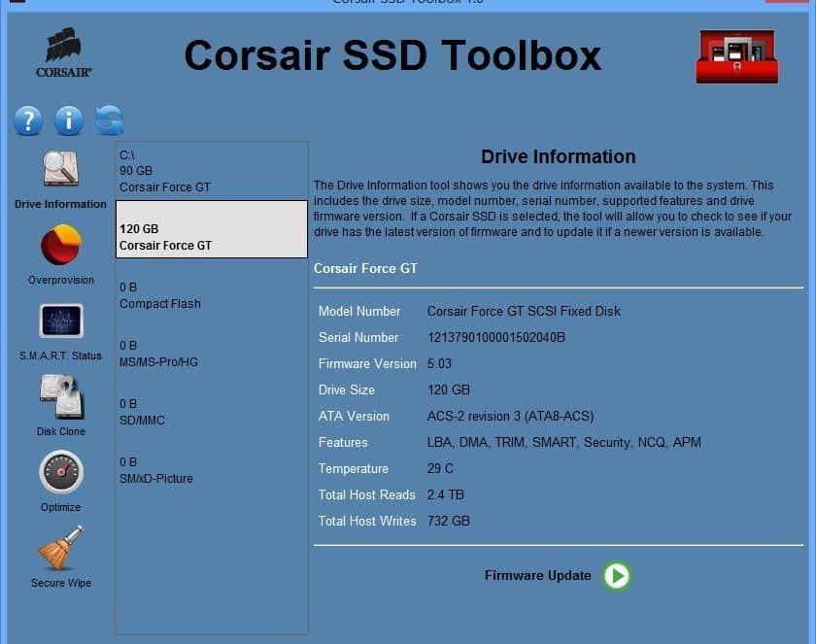Select the 0 B SD/MMC drive
Screen dimensions: 816x644
(212, 404)
